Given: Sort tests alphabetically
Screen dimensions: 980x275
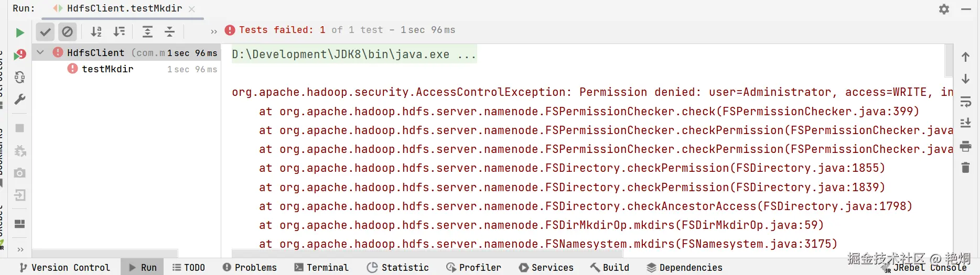Looking at the screenshot, I should [x=96, y=32].
